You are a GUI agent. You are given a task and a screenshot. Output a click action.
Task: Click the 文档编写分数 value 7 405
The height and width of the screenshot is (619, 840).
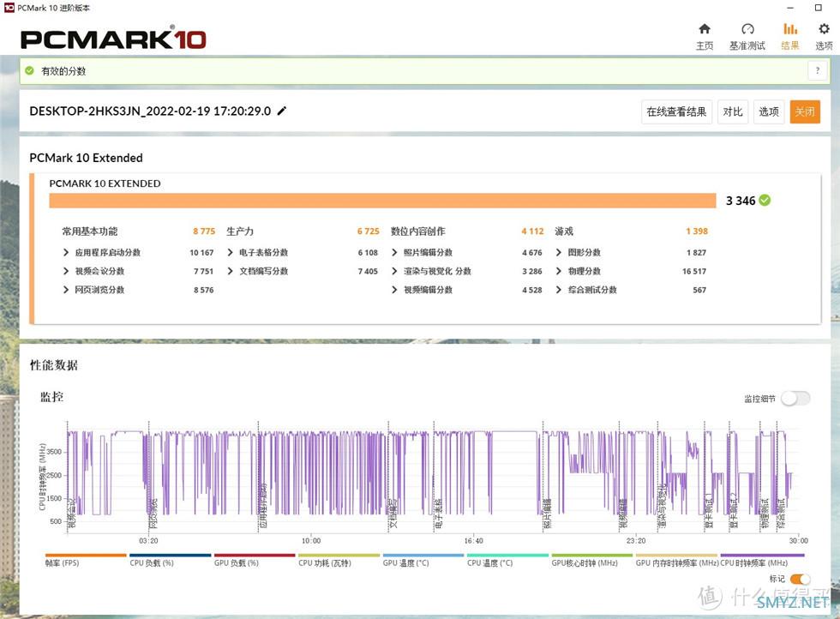[368, 271]
